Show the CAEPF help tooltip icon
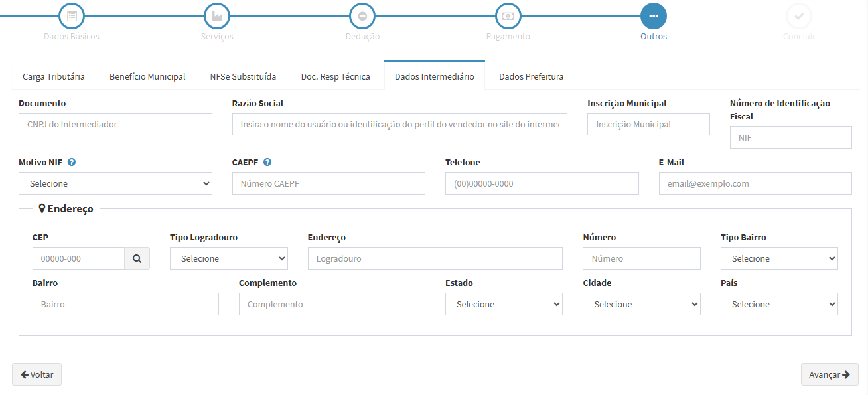Screen dimensions: 868x395 tap(267, 162)
